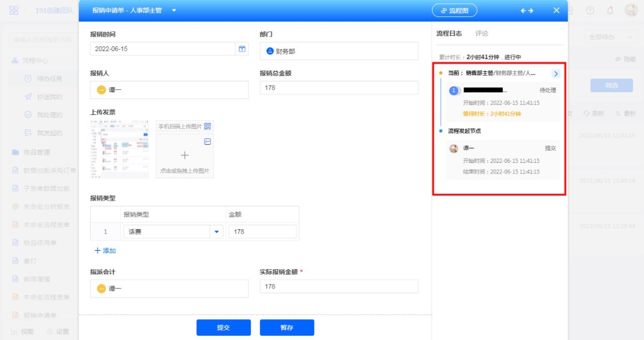The width and height of the screenshot is (644, 340).
Task: Click the image gallery icon in upload box
Action: (x=208, y=142)
